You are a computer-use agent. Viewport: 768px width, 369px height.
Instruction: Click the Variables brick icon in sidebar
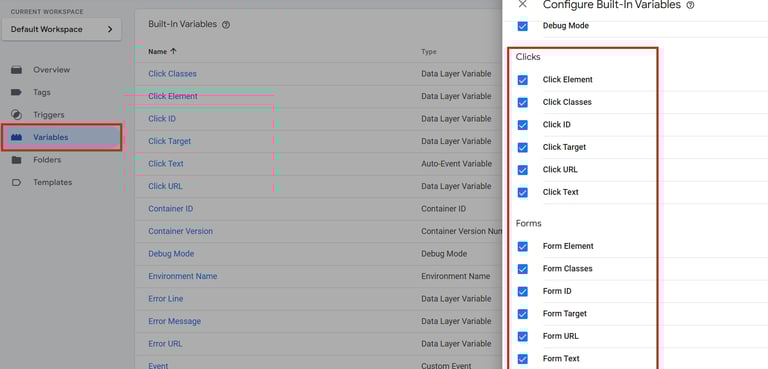(x=16, y=137)
